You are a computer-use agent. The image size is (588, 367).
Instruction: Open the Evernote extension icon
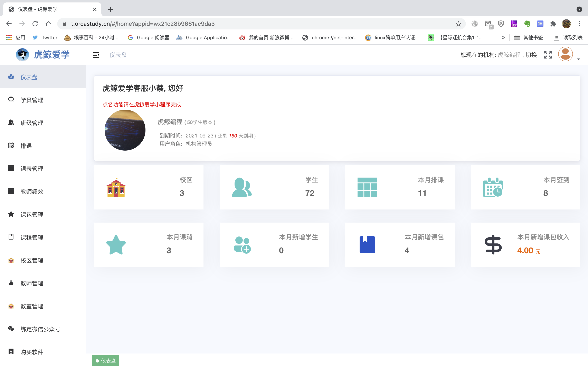click(527, 24)
